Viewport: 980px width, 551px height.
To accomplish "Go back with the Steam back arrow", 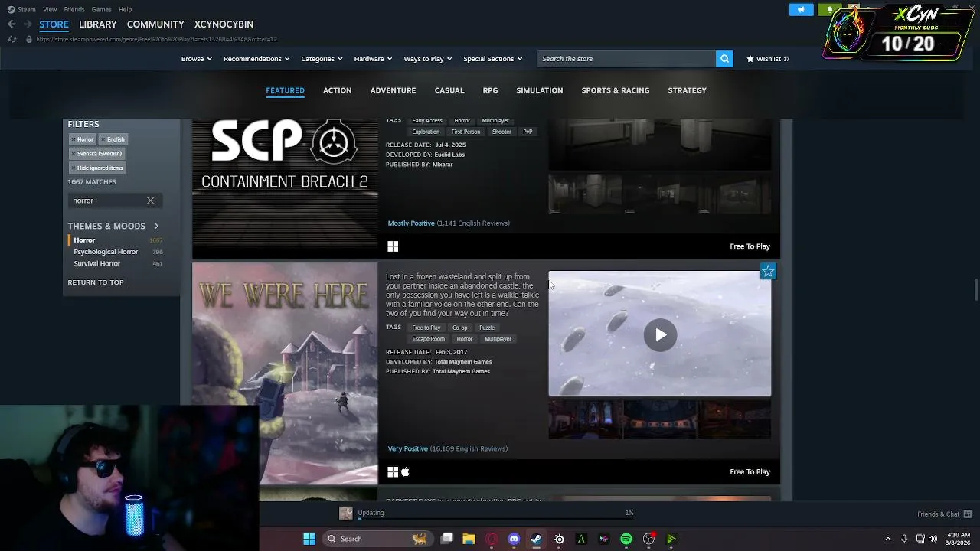I will click(x=11, y=24).
